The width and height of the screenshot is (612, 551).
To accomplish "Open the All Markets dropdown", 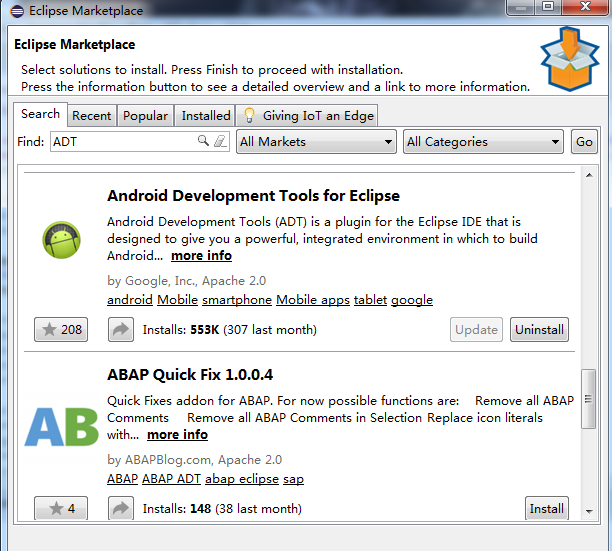I will click(x=316, y=142).
